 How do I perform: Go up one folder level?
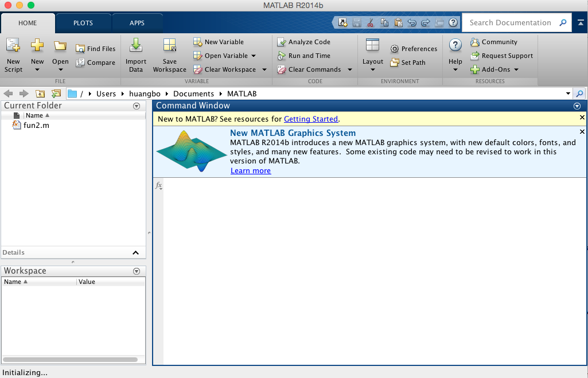click(40, 93)
